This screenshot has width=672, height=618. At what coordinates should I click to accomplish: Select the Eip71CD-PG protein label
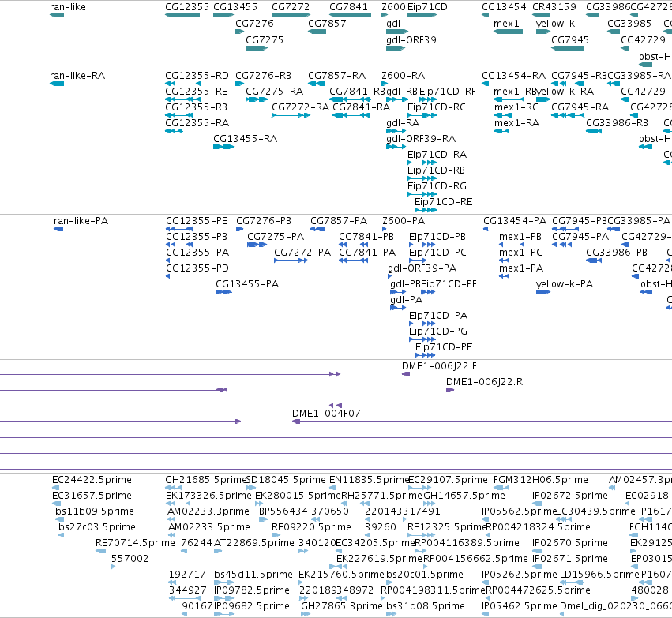438,331
